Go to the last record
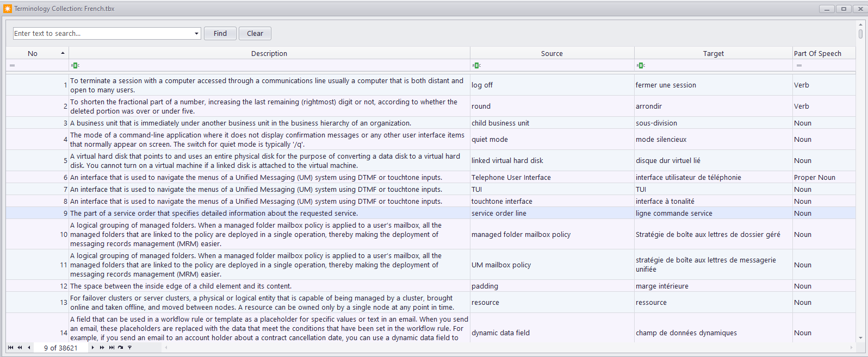 pos(111,348)
